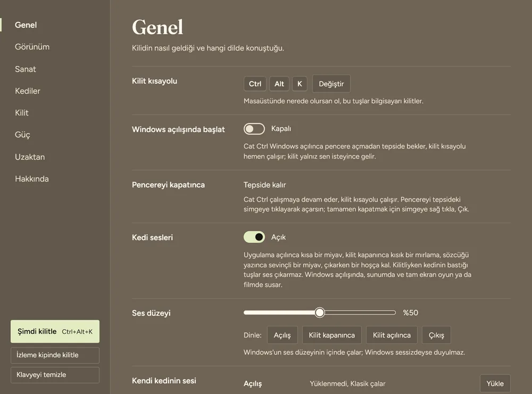Viewport: 532px width, 394px height.
Task: Click the Ses düzeyi slider handle
Action: point(319,313)
